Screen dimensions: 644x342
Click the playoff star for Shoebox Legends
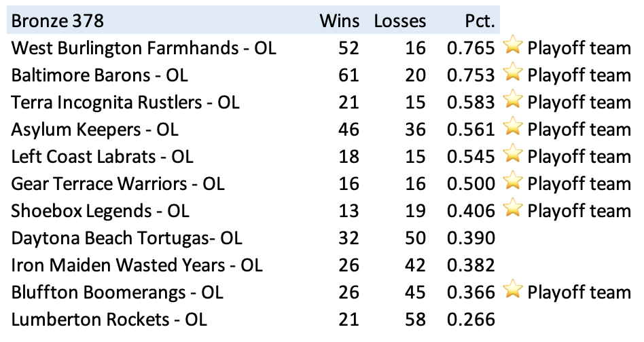(512, 210)
